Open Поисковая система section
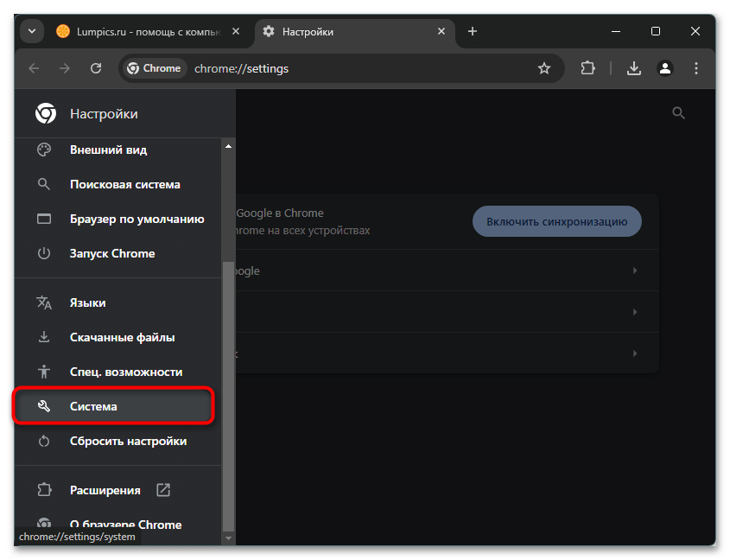This screenshot has height=560, width=730. point(118,184)
